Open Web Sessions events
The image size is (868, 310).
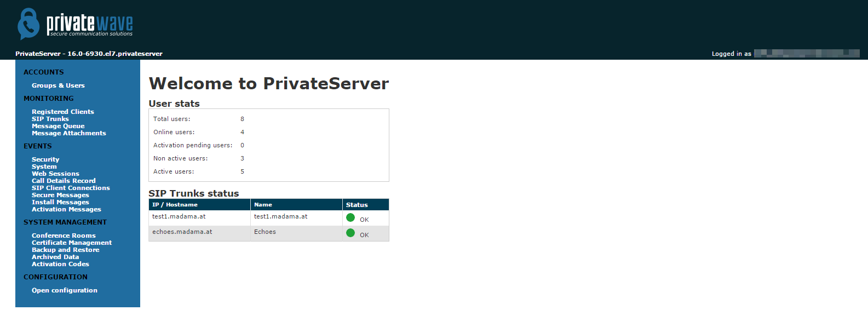click(55, 174)
